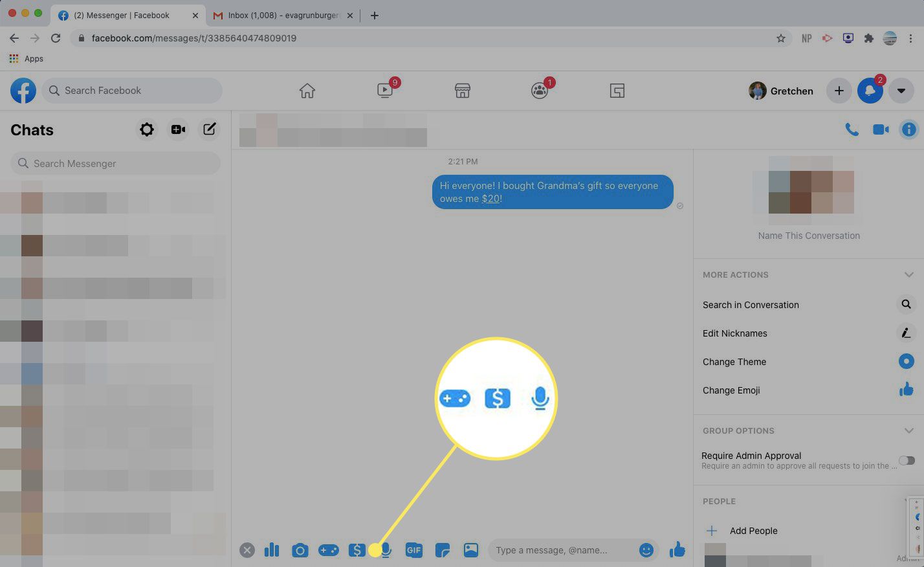Toggle Require Admin Approval switch
The width and height of the screenshot is (924, 567).
click(x=907, y=460)
